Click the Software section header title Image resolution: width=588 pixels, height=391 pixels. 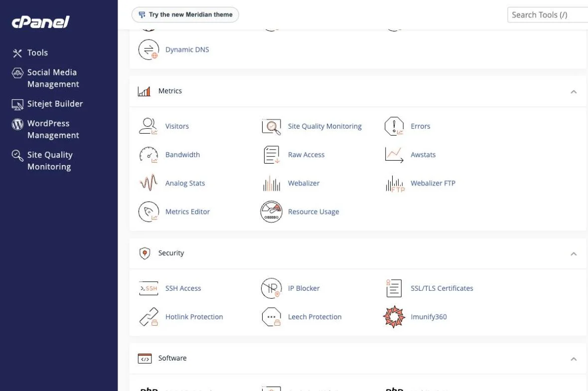tap(172, 358)
